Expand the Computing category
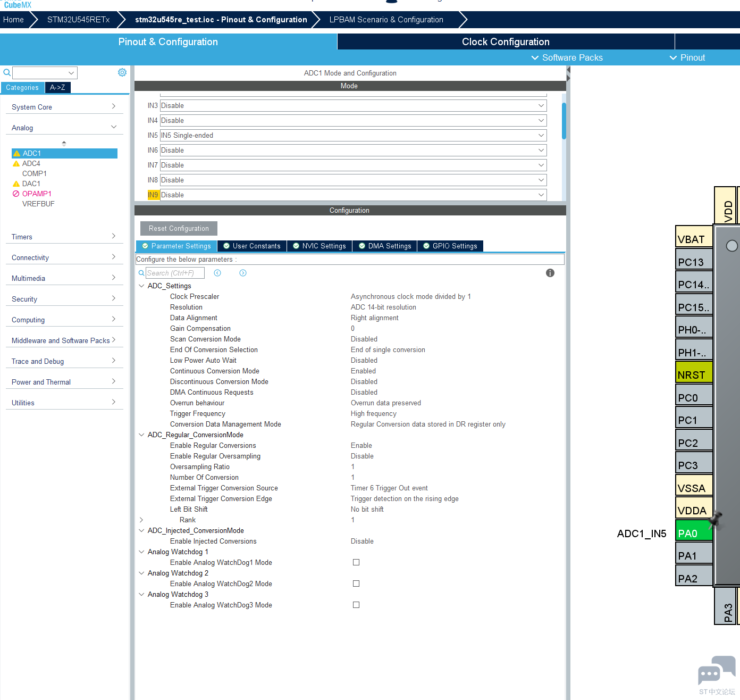Screen dimensions: 740x700 click(64, 320)
